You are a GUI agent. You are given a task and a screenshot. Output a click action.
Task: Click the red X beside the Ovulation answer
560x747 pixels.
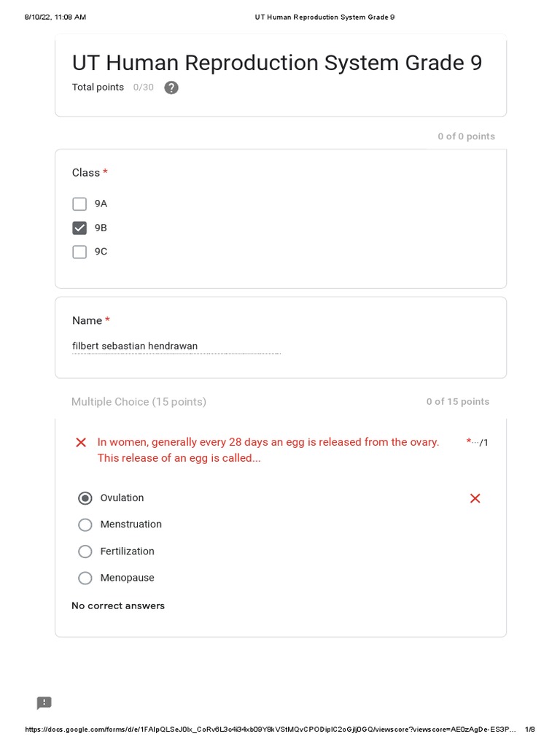(475, 498)
